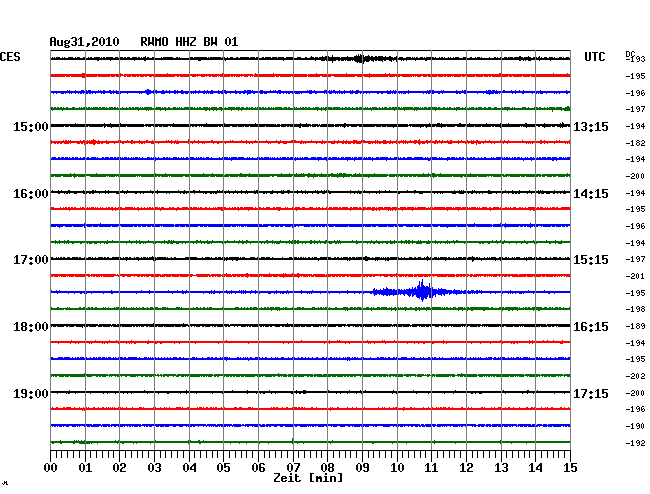Select the left time label "19:00"

tap(31, 393)
